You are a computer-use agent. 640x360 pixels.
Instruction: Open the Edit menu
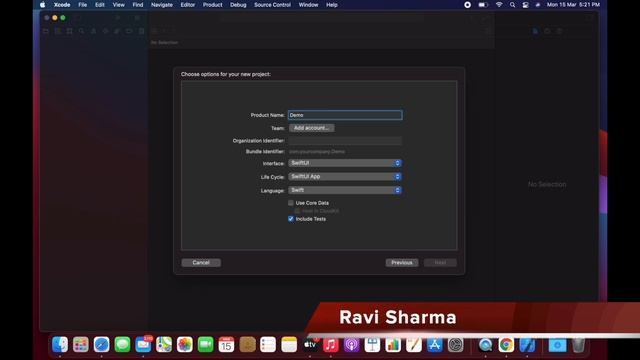tap(100, 5)
